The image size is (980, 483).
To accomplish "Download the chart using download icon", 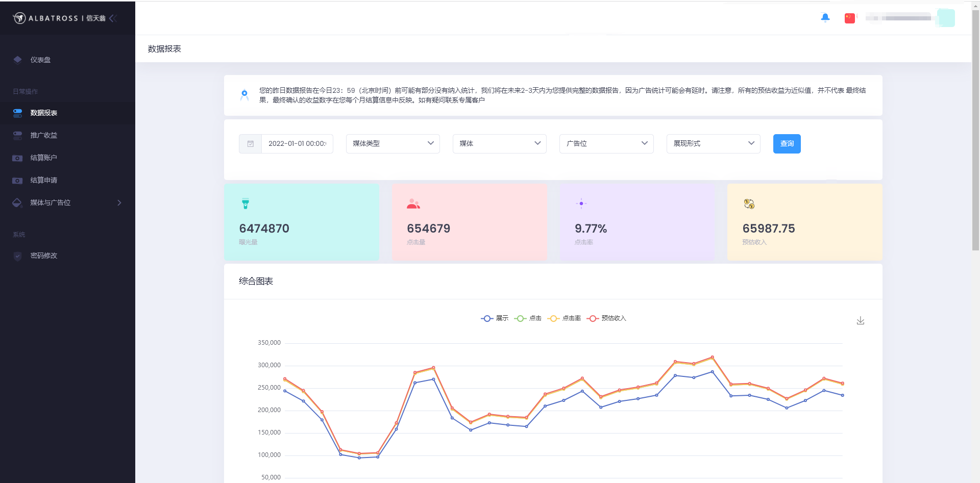I will click(860, 320).
